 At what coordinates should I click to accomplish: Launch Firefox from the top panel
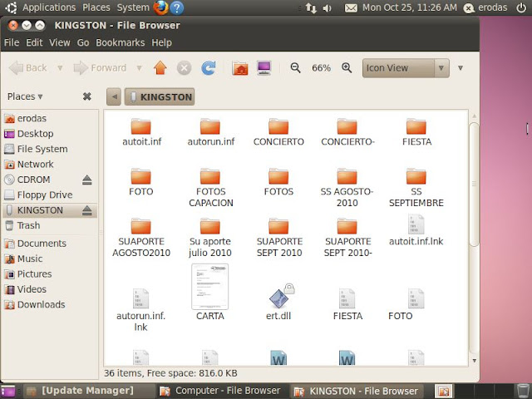(160, 7)
